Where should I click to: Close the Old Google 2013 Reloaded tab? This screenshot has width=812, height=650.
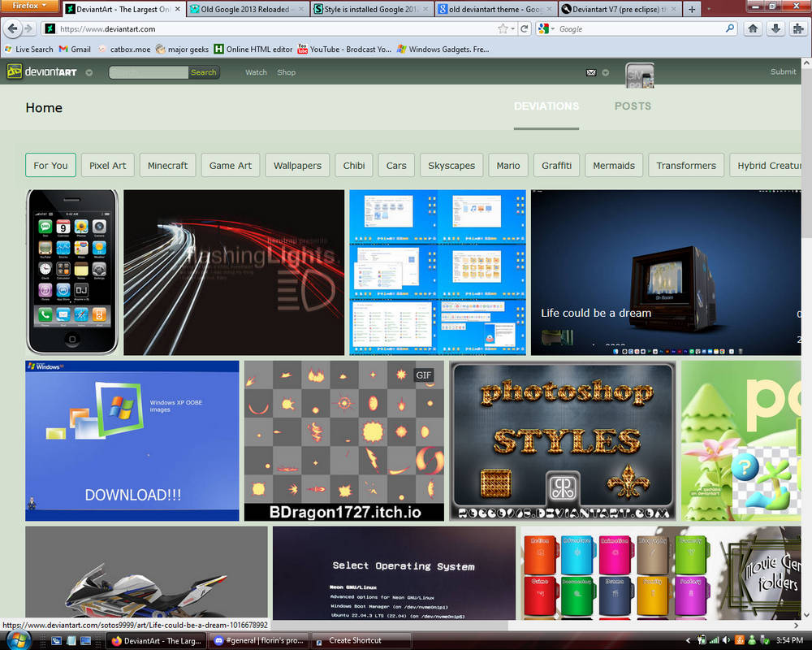click(x=300, y=9)
